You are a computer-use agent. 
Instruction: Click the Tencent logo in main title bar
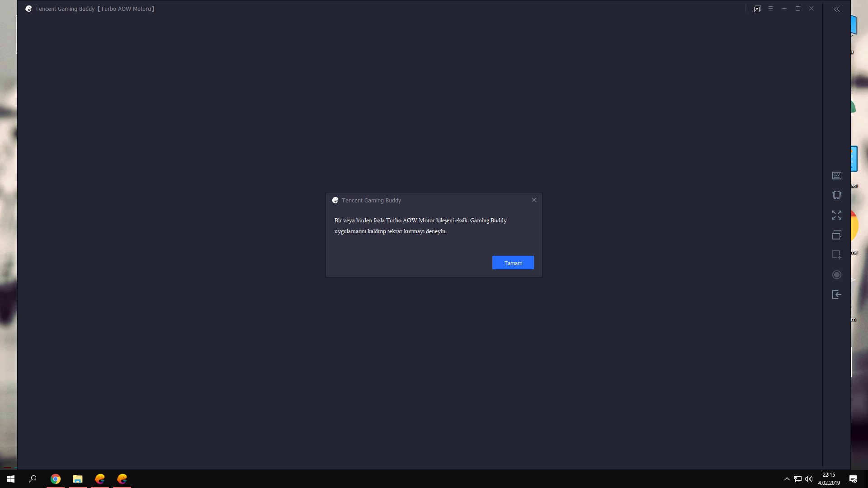pyautogui.click(x=28, y=9)
